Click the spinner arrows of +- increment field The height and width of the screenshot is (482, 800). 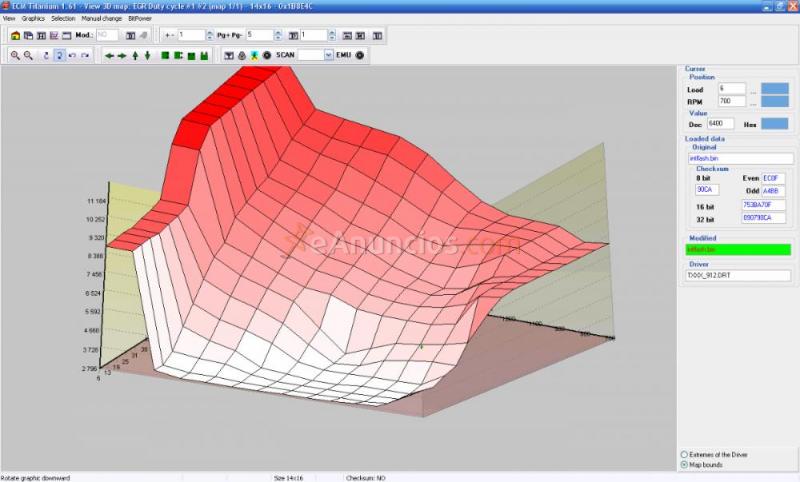coord(209,35)
